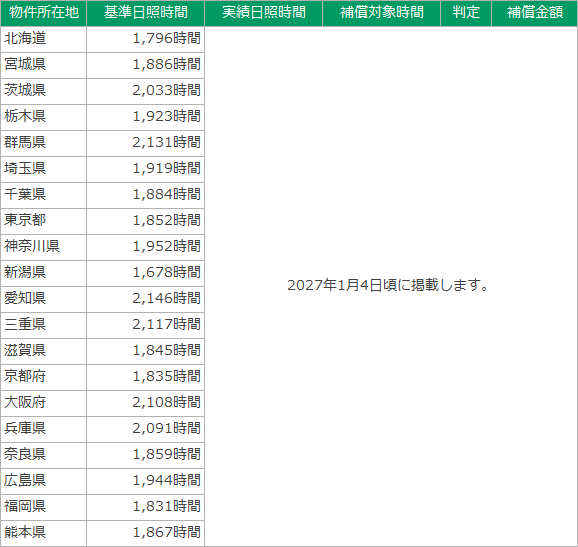Click the 1,678時間 value for 新潟県
578x547 pixels.
coord(146,273)
